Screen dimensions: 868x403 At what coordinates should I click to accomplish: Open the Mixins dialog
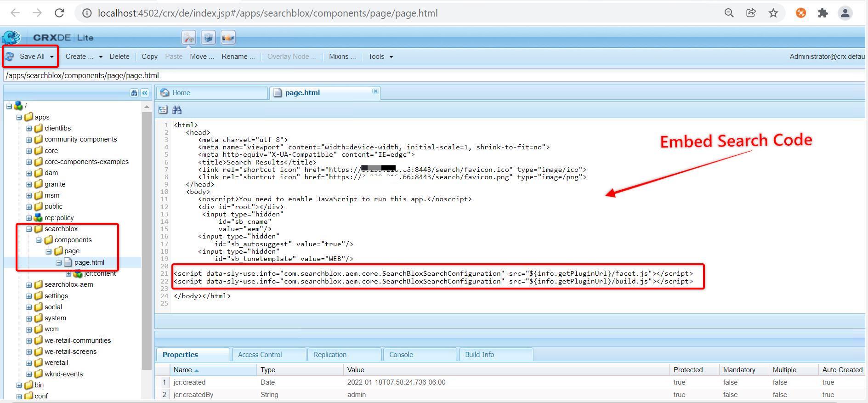point(342,57)
